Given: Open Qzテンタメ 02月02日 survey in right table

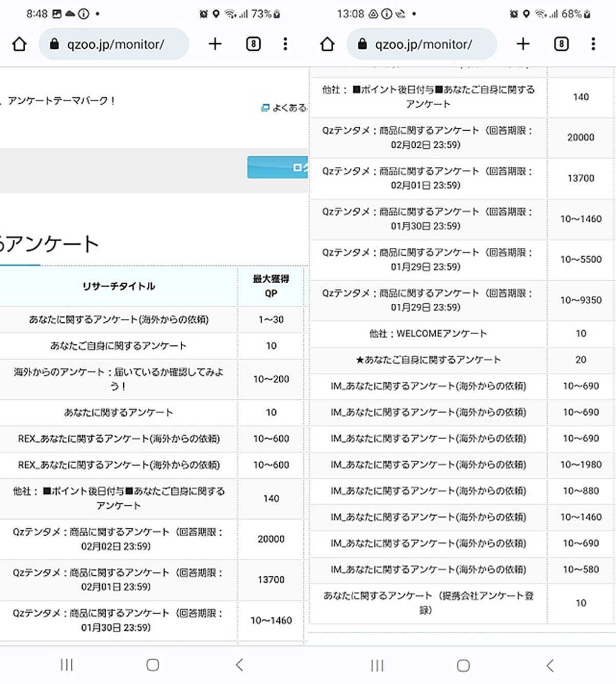Looking at the screenshot, I should coord(428,138).
